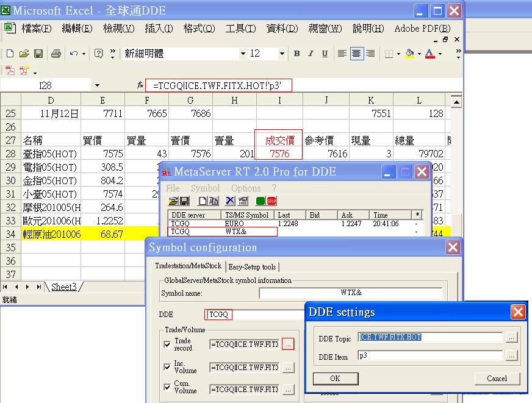The height and width of the screenshot is (403, 532).
Task: Open the Excel Help question mark icon
Action: [x=98, y=54]
